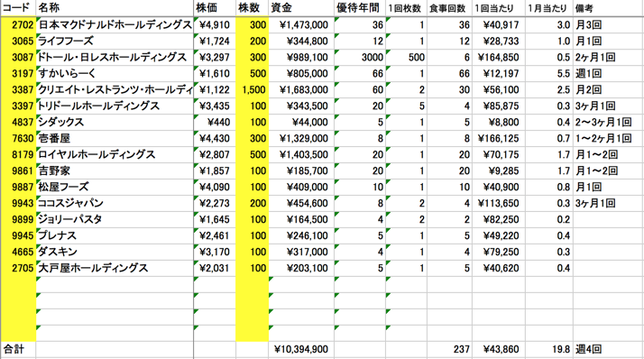
Task: Click the note cell 2ヶ月1回
Action: [x=608, y=58]
